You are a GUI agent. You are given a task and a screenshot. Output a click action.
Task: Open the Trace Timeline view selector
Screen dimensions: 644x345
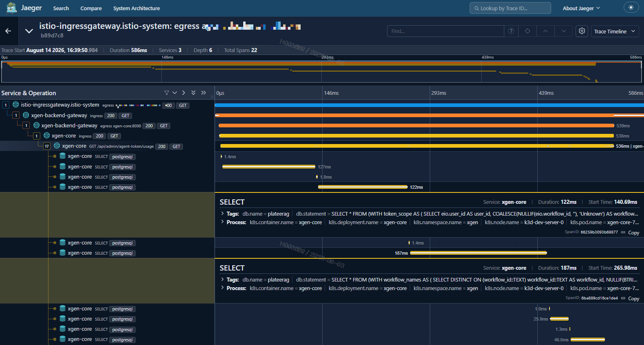[615, 31]
